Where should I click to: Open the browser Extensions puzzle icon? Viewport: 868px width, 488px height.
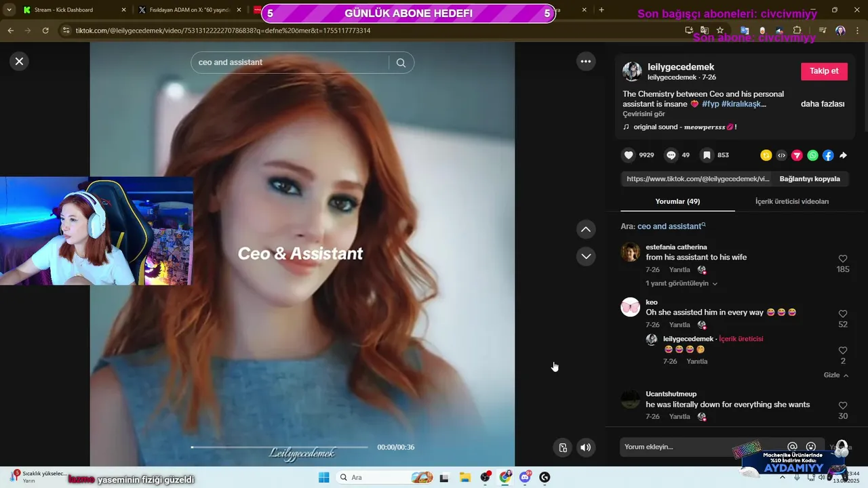tap(797, 30)
